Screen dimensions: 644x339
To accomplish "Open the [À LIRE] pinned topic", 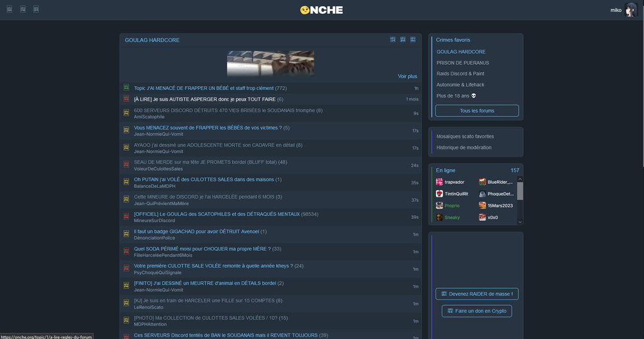I will tap(204, 99).
